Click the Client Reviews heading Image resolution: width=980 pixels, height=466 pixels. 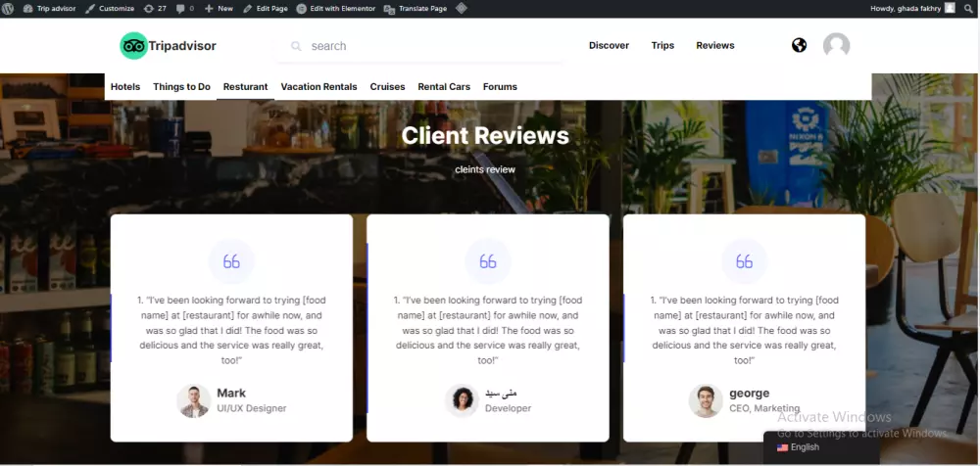pyautogui.click(x=485, y=135)
